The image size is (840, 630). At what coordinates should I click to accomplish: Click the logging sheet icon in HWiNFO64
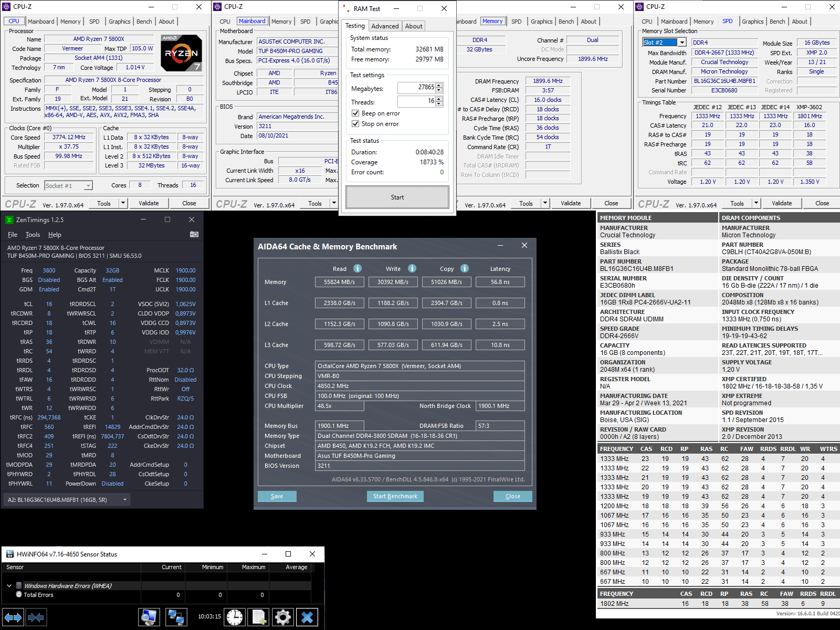point(259,617)
